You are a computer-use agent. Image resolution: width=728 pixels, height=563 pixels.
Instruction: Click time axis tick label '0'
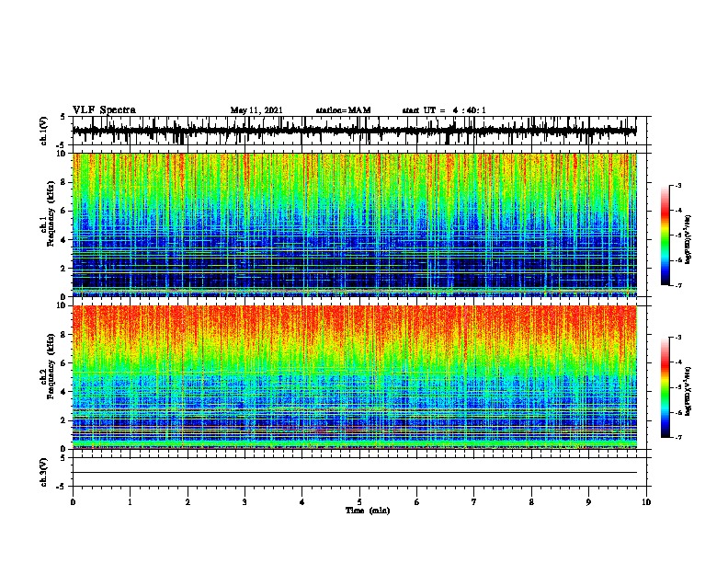coord(73,502)
